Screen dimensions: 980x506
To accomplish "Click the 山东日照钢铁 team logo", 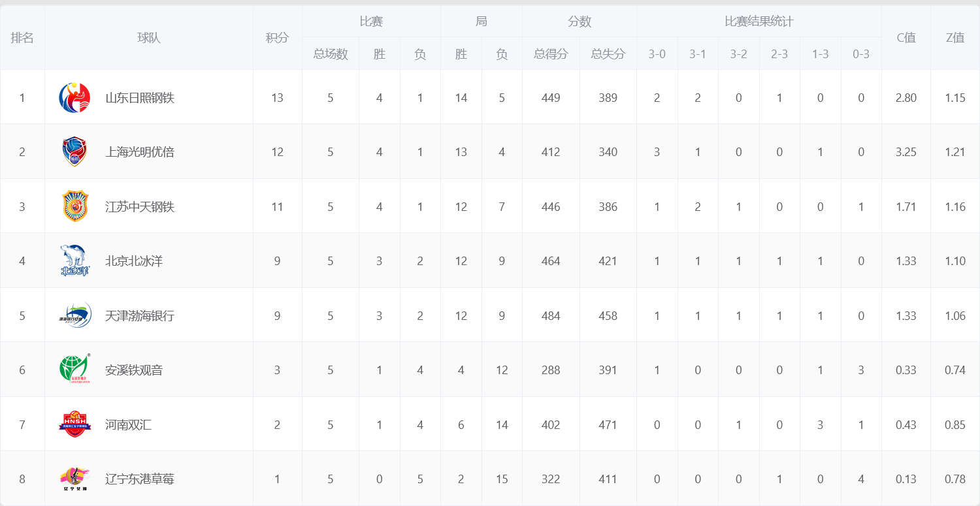I will (74, 98).
